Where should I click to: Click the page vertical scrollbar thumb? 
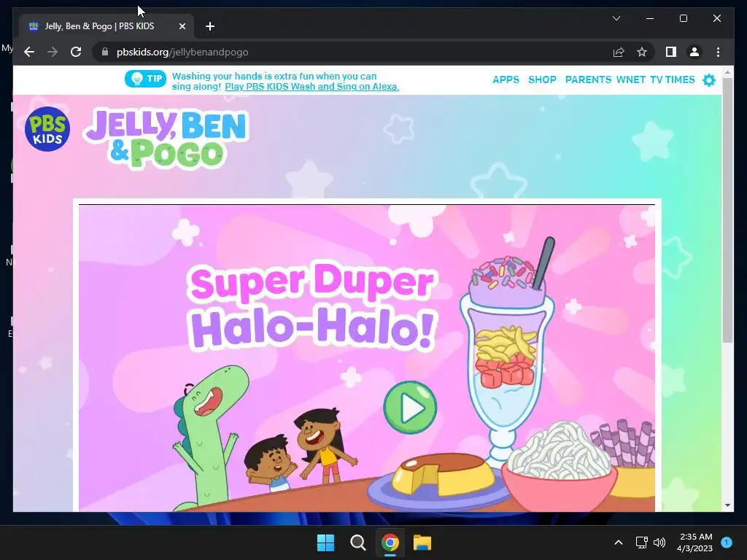point(727,209)
